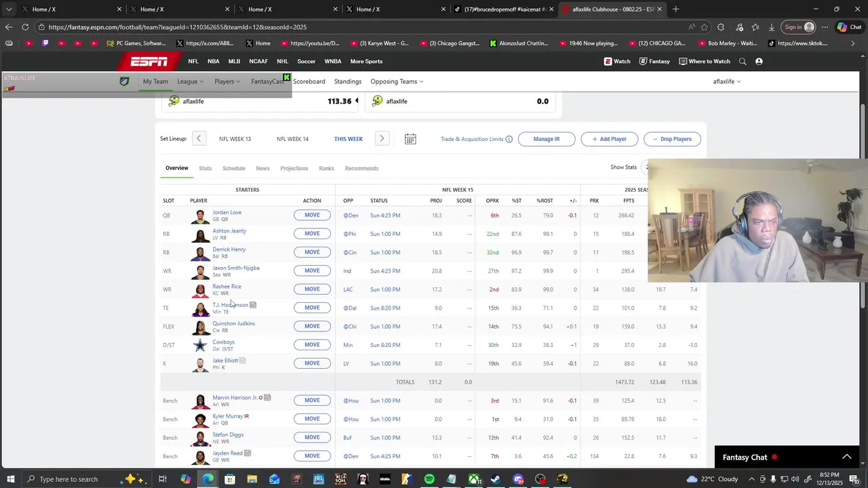Go to previous lineup week arrow
Screen dimensions: 868x488
199,138
